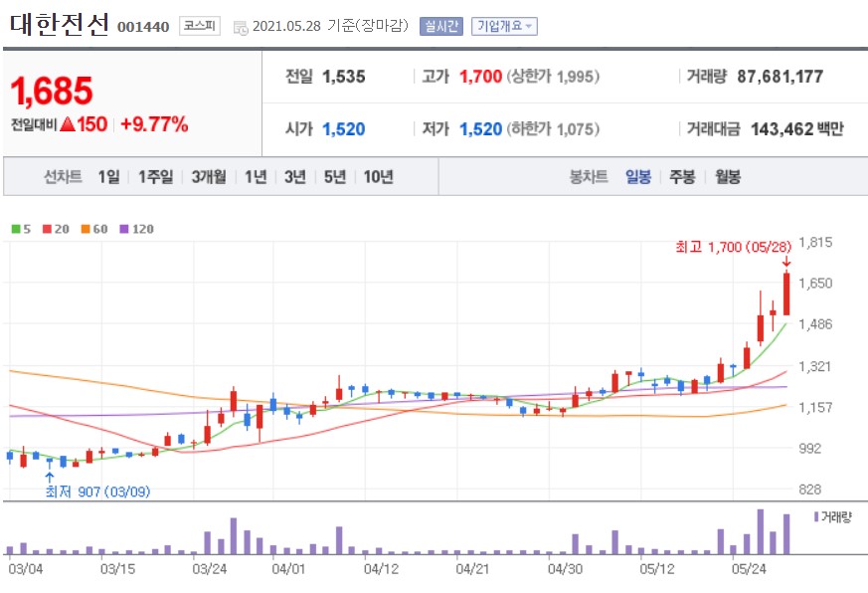This screenshot has width=868, height=593.
Task: Click the 시가 value 1,520
Action: 343,129
